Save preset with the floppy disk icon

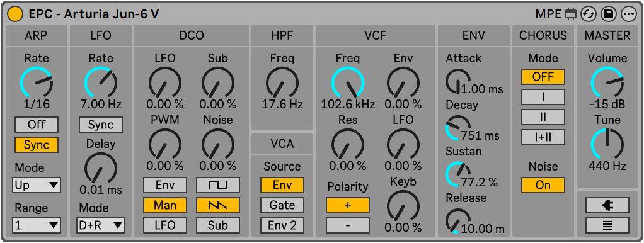608,14
